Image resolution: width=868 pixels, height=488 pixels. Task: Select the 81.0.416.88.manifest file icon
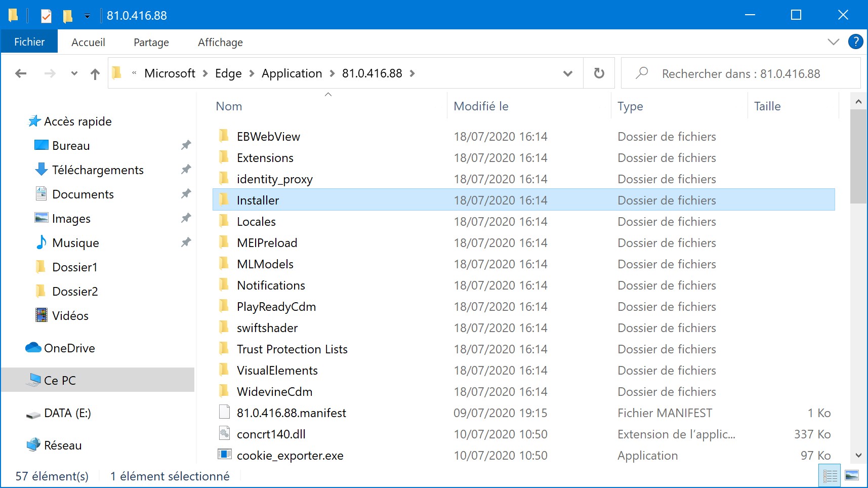coord(224,413)
